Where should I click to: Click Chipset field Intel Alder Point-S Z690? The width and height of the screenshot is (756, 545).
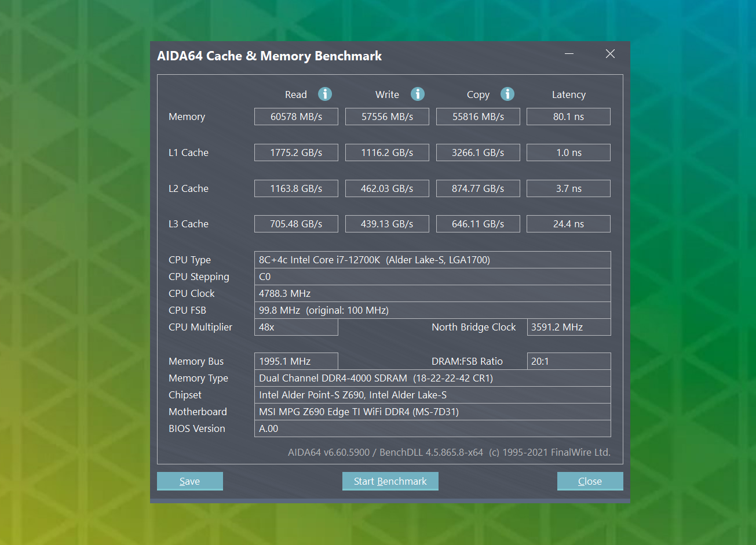(x=433, y=395)
